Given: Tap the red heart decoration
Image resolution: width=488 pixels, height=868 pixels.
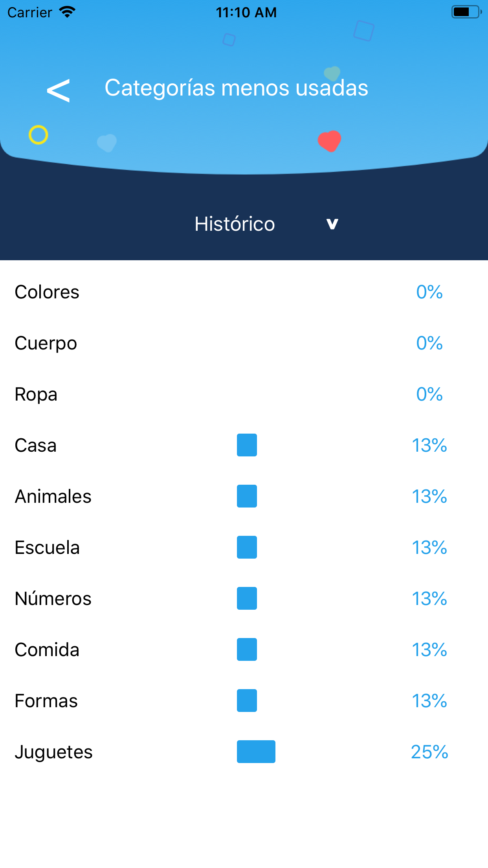Looking at the screenshot, I should click(x=329, y=141).
